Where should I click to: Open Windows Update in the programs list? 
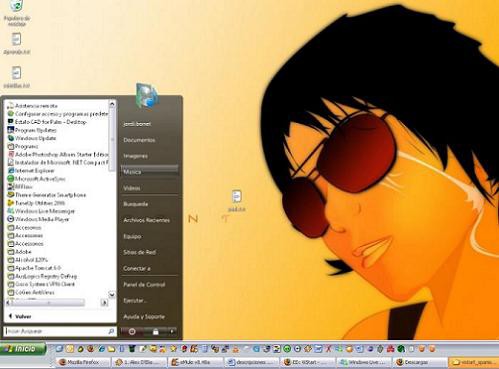32,138
